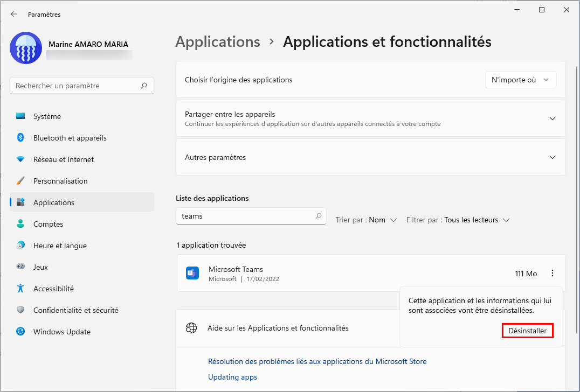The image size is (580, 392).
Task: Click the Liste des applications heading
Action: pyautogui.click(x=212, y=198)
